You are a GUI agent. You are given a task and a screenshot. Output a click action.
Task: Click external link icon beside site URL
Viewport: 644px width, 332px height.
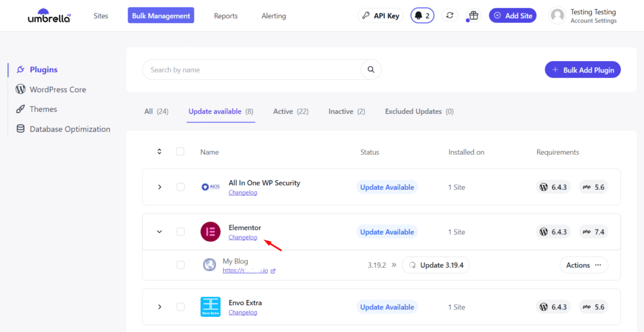[x=273, y=271]
